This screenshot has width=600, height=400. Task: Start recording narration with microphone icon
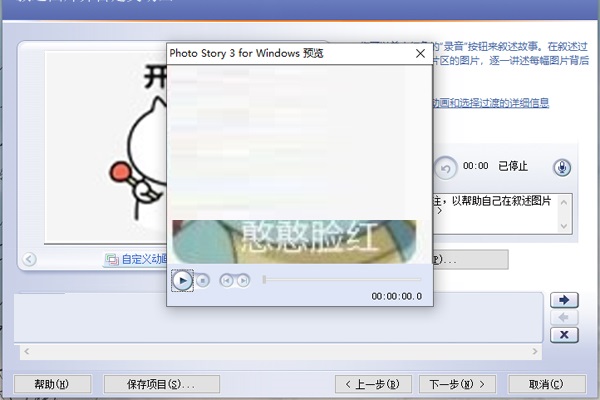pos(562,167)
